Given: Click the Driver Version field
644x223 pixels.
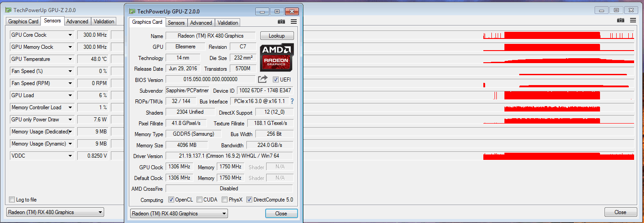Looking at the screenshot, I should point(229,156).
